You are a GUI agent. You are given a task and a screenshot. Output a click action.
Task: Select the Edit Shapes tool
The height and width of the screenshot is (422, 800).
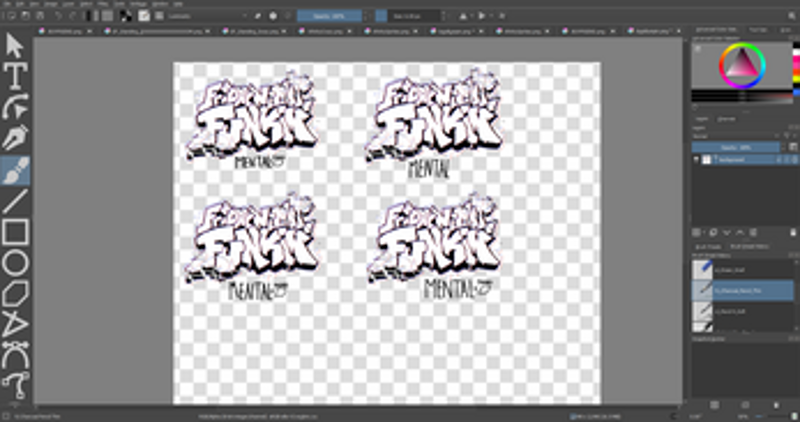click(15, 107)
